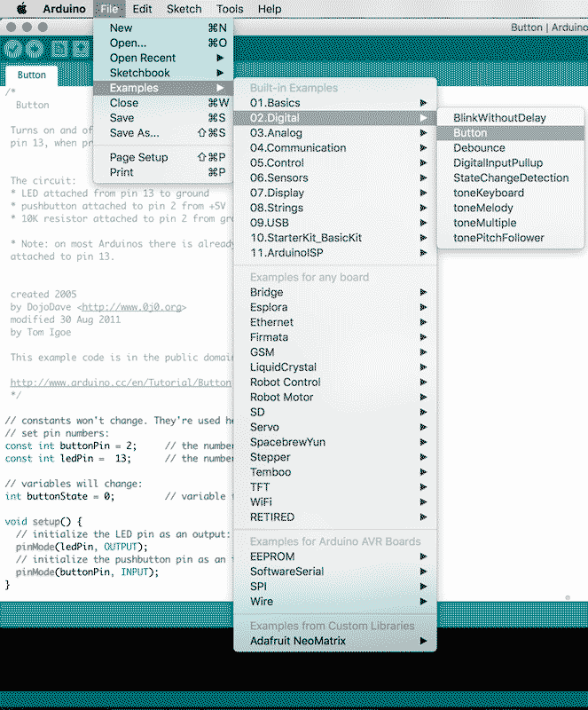Open the Ethernet library examples

pyautogui.click(x=335, y=322)
